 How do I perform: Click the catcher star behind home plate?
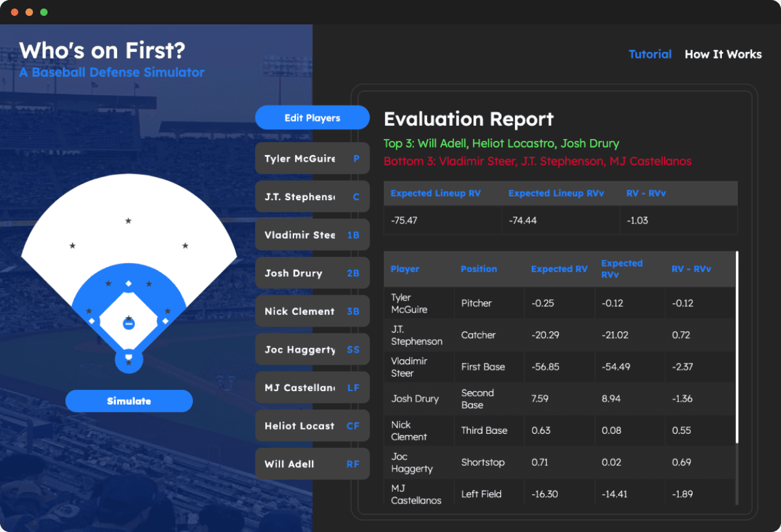point(129,362)
